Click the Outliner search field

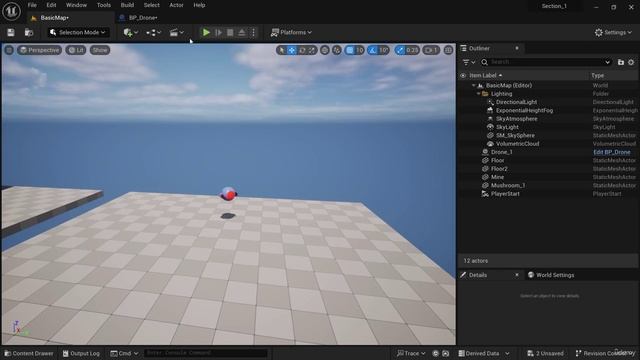547,62
